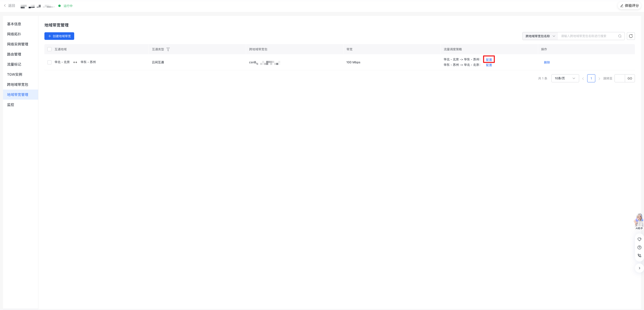644x310 pixels.
Task: Refresh the regional bandwidth list
Action: coord(631,36)
